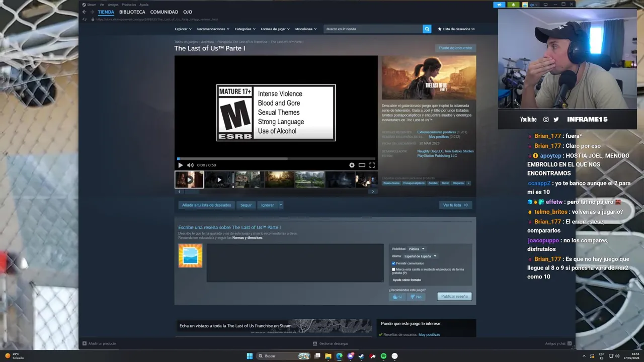Expand Formas de jugar menu

coord(275,29)
